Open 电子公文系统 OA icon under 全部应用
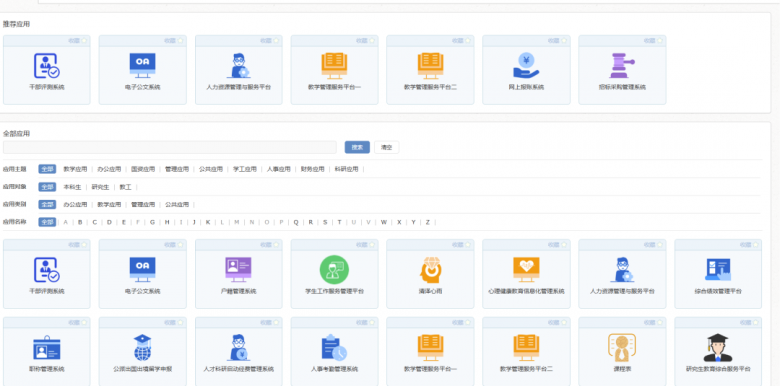The height and width of the screenshot is (386, 780). [142, 269]
